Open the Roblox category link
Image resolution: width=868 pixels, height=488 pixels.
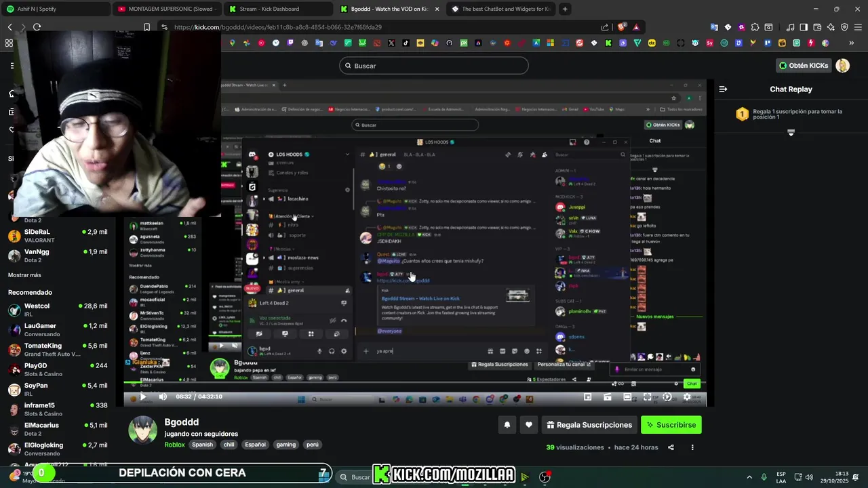click(174, 445)
